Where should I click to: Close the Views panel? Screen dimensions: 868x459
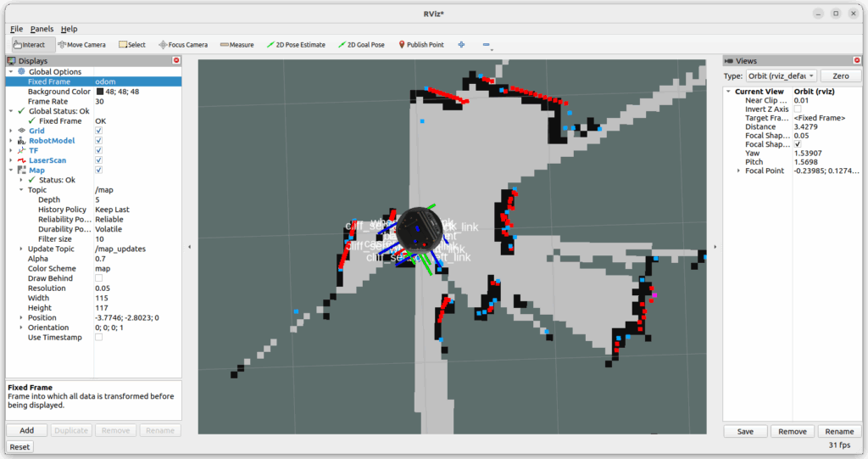(x=856, y=61)
